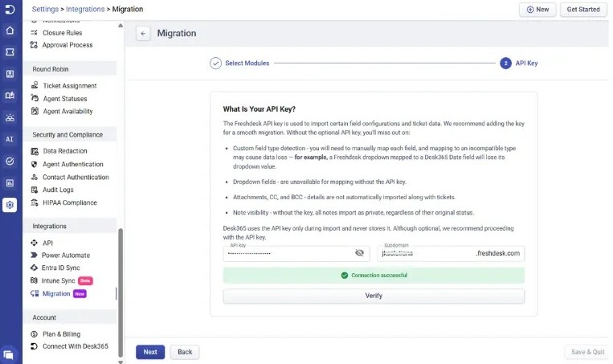
Task: Click the Data Redaction icon
Action: point(35,151)
